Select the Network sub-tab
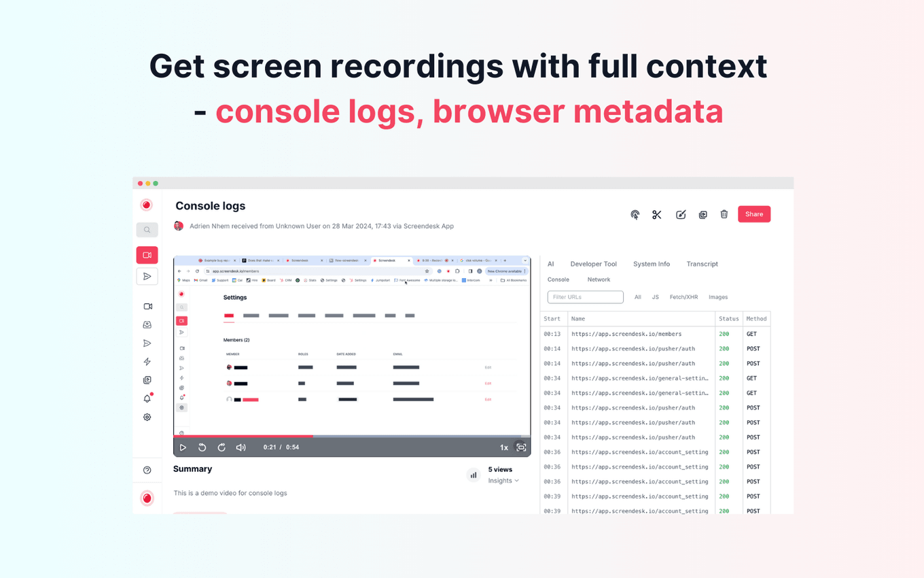Viewport: 924px width, 578px height. click(x=599, y=279)
